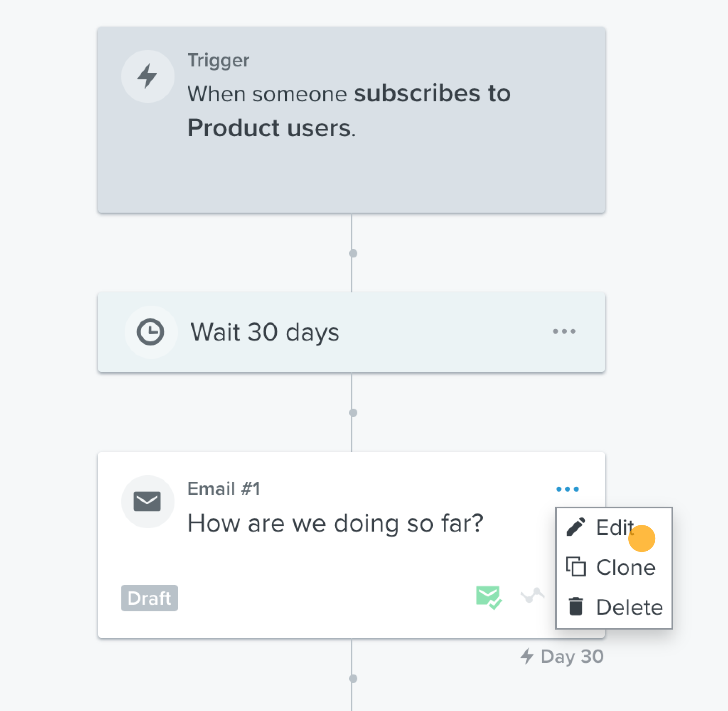728x711 pixels.
Task: Click the Wait 30 days step label
Action: [x=265, y=333]
